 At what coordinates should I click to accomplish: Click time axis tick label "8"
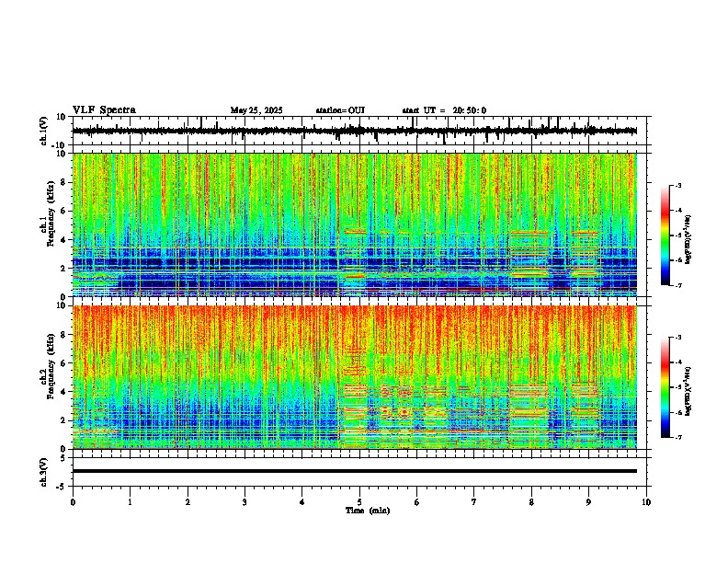point(531,502)
